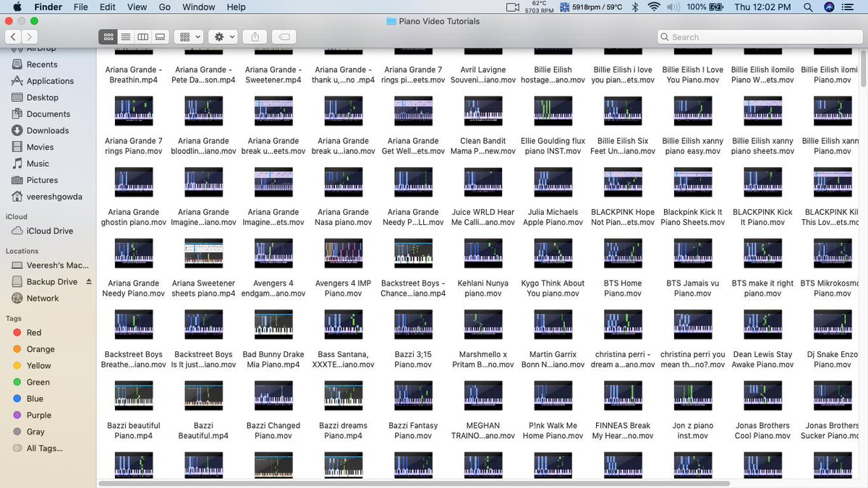This screenshot has width=868, height=488.
Task: Open the gear Action menu dropdown
Action: (223, 36)
